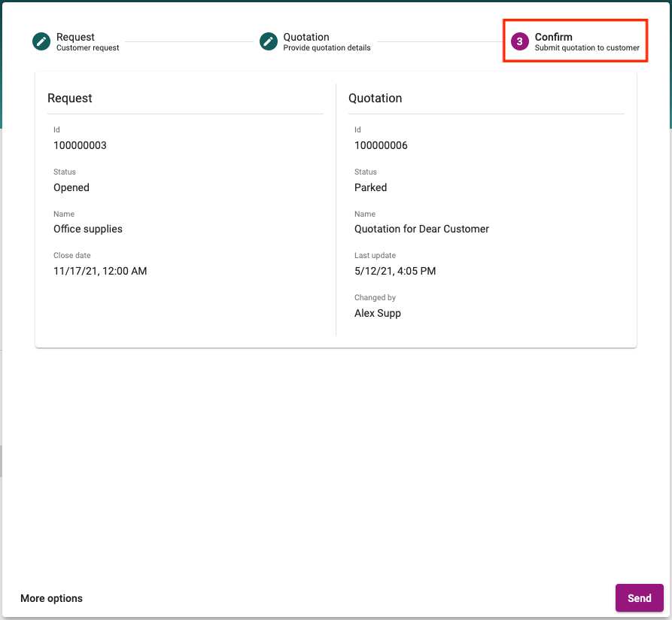Click last update value 5/12/21, 4:05 PM
This screenshot has height=620, width=672.
(395, 271)
